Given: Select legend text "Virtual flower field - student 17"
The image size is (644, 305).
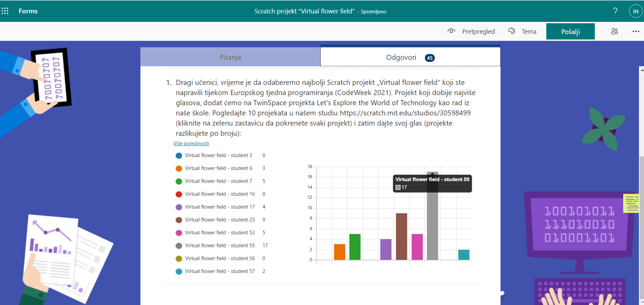Looking at the screenshot, I should (220, 207).
